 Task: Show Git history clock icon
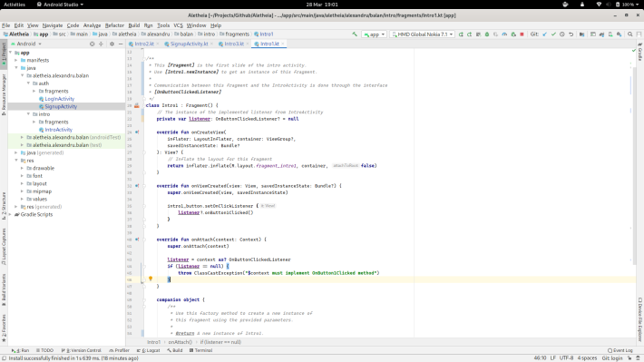[x=562, y=34]
